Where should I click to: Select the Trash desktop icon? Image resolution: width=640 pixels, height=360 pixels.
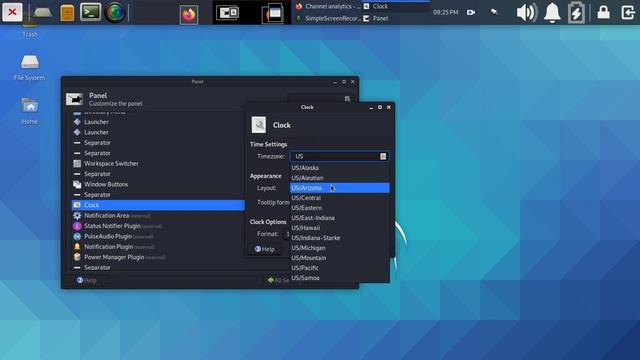point(30,29)
